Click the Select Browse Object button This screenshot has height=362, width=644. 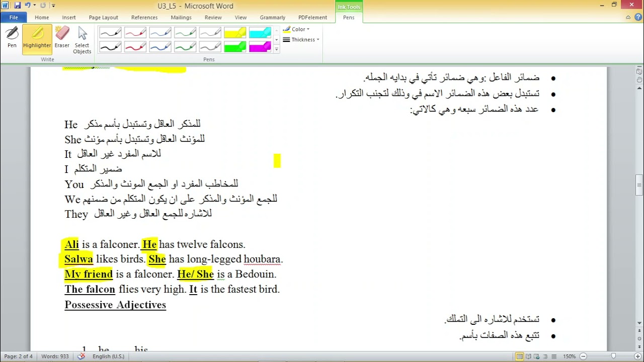point(639,339)
